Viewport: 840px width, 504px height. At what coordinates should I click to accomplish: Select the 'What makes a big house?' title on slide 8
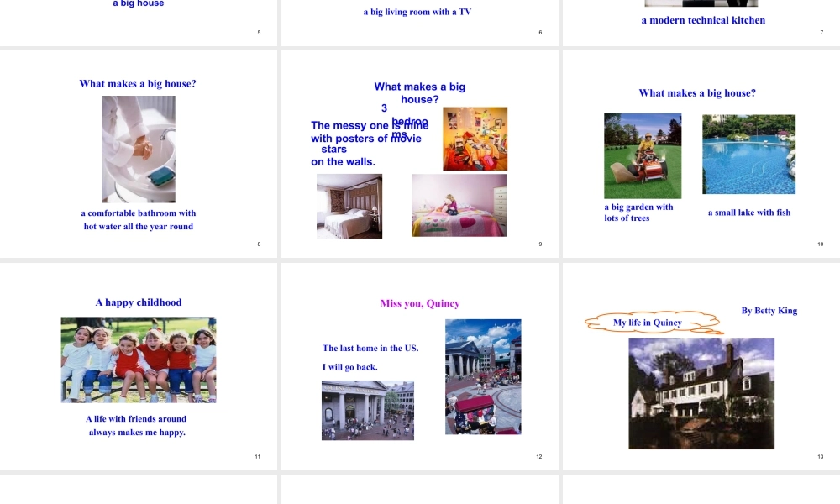click(x=138, y=84)
